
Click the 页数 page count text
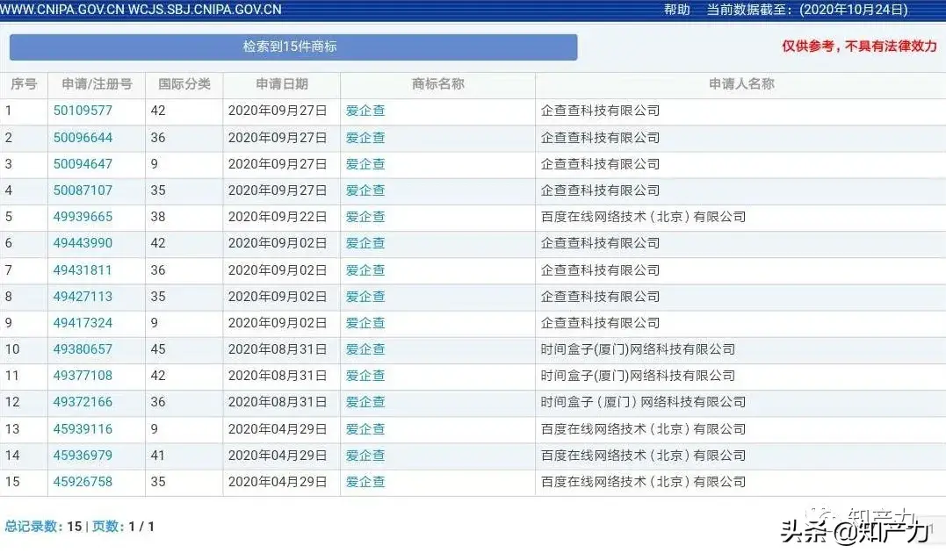(x=123, y=527)
